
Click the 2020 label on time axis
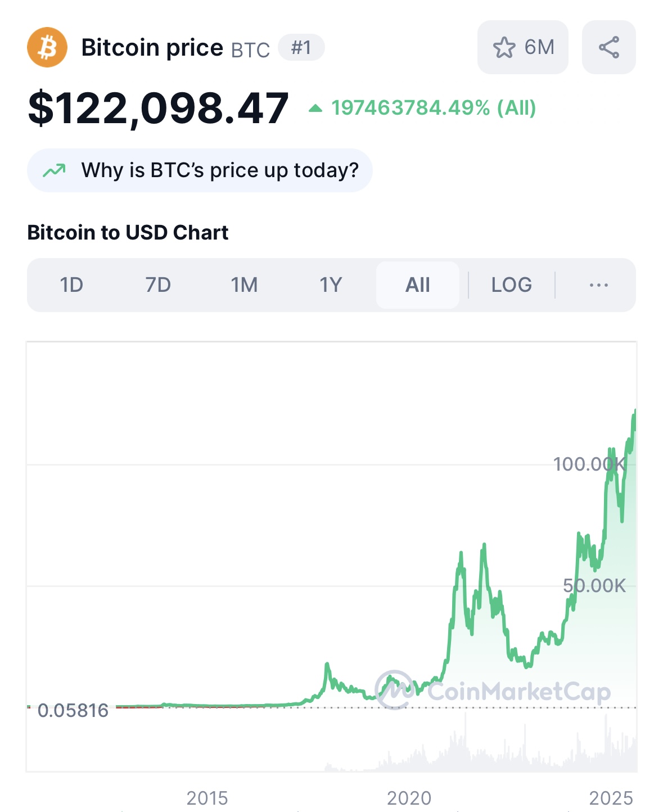409,798
